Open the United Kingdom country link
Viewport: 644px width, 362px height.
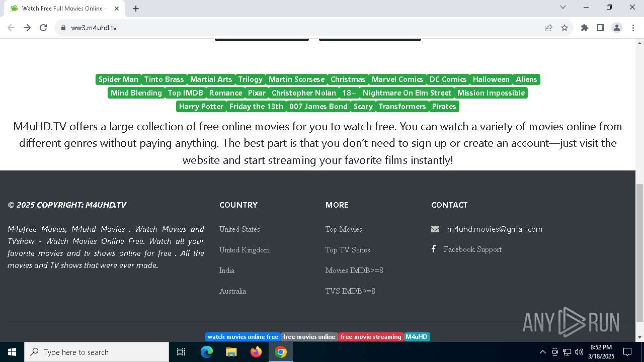pyautogui.click(x=245, y=250)
